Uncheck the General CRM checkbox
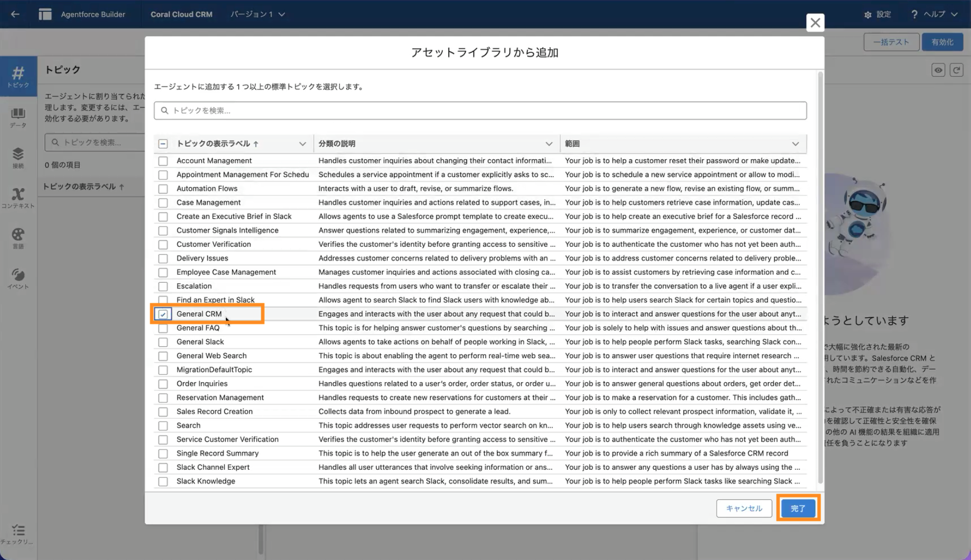Screen dimensions: 971x560 [x=163, y=314]
